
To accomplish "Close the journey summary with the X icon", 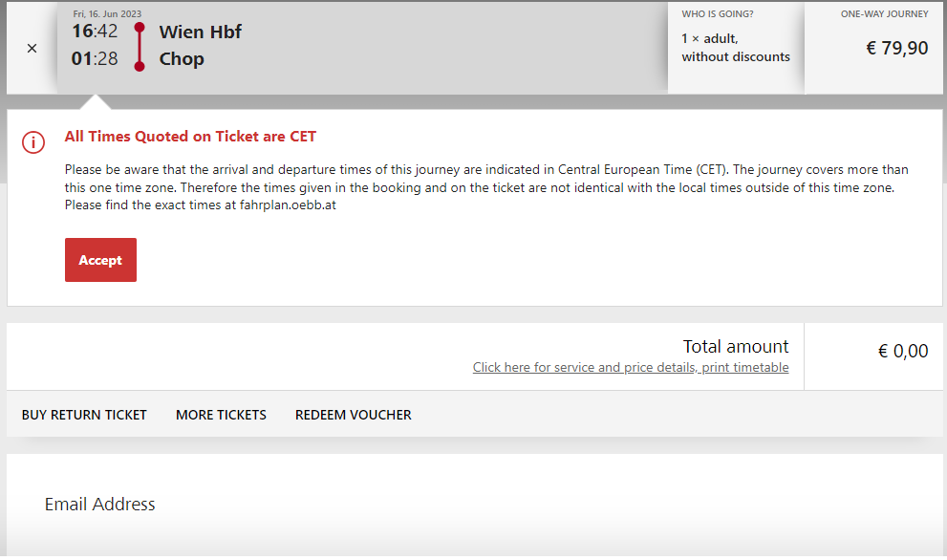I will [x=32, y=49].
